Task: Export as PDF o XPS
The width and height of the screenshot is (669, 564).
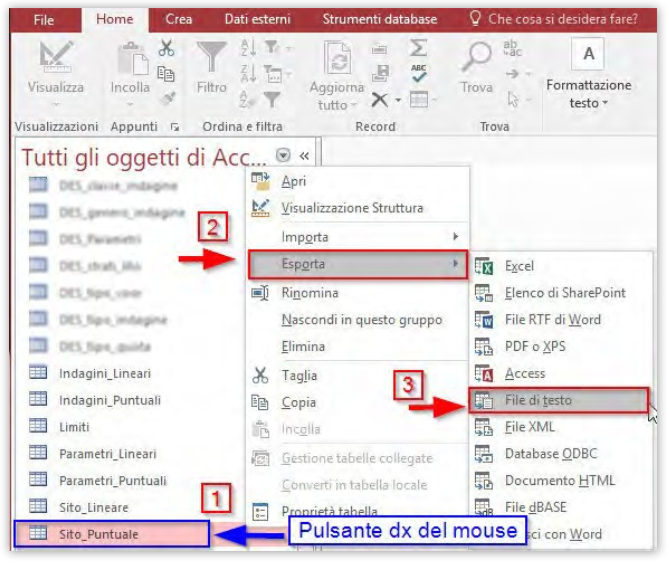Action: coord(561,346)
